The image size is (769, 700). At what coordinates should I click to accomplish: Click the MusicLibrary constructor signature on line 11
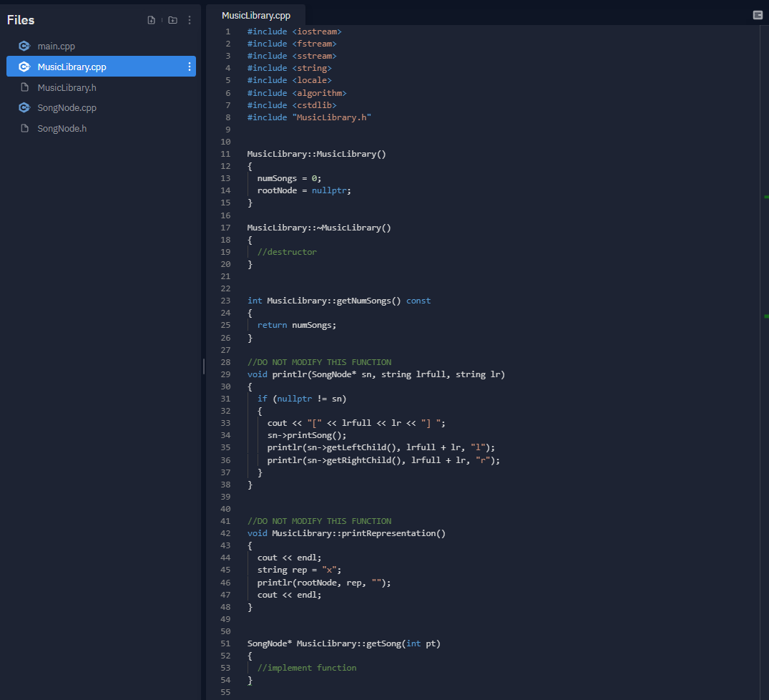click(316, 154)
